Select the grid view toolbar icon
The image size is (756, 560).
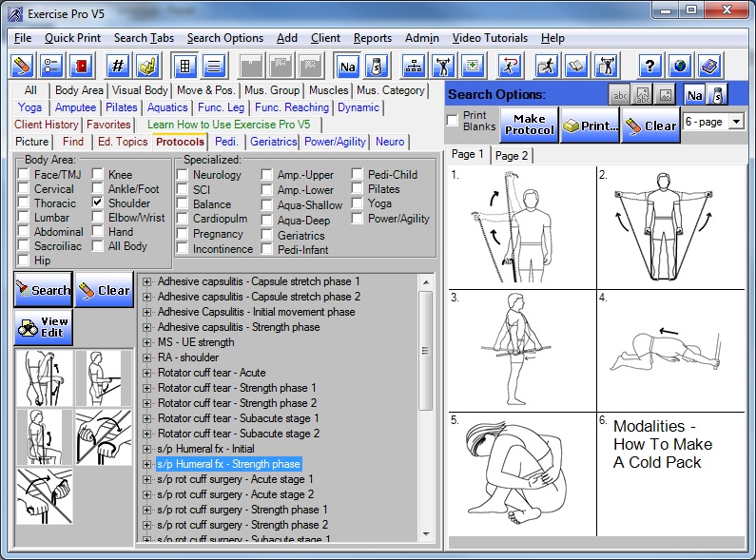184,66
